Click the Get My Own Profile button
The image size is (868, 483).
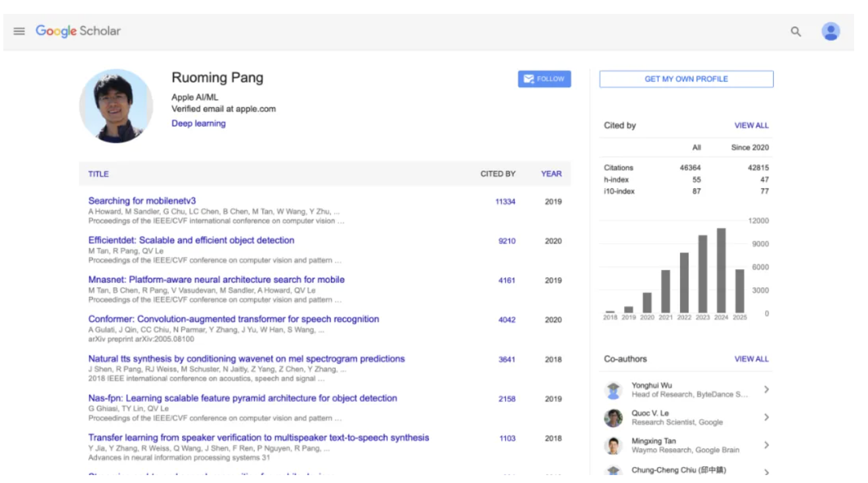pyautogui.click(x=686, y=79)
